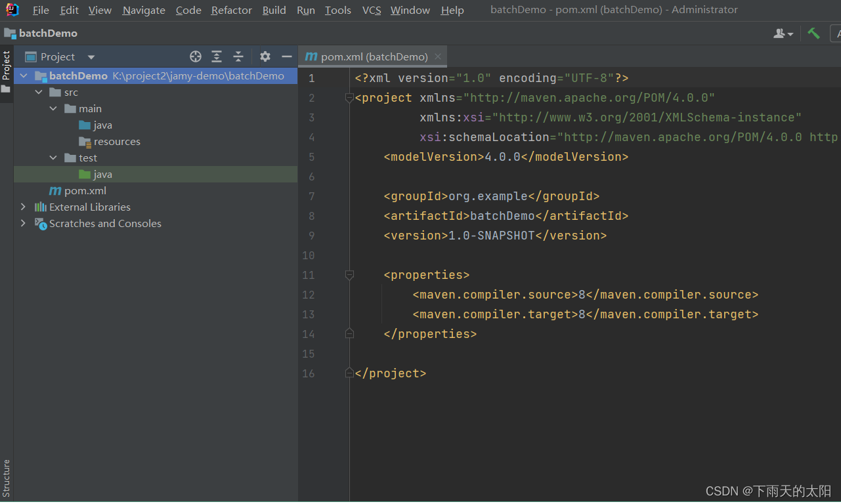Click fold end marker at line 16
The width and height of the screenshot is (841, 504).
point(349,373)
